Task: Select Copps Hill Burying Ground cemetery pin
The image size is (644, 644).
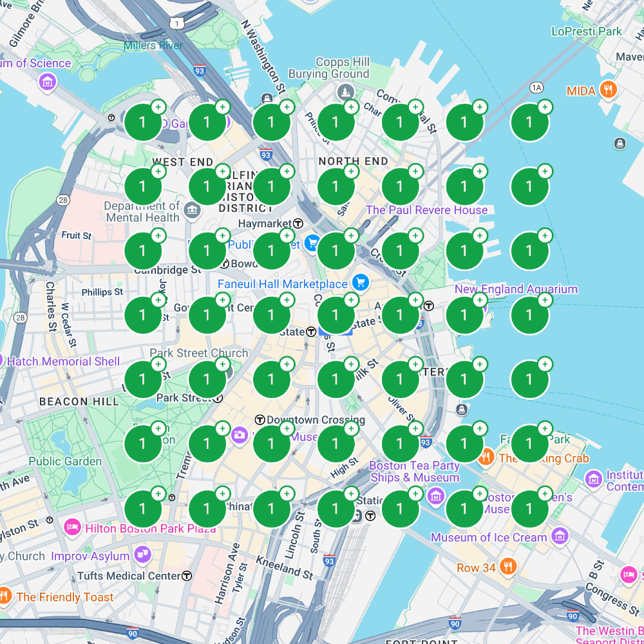Action: [x=345, y=91]
